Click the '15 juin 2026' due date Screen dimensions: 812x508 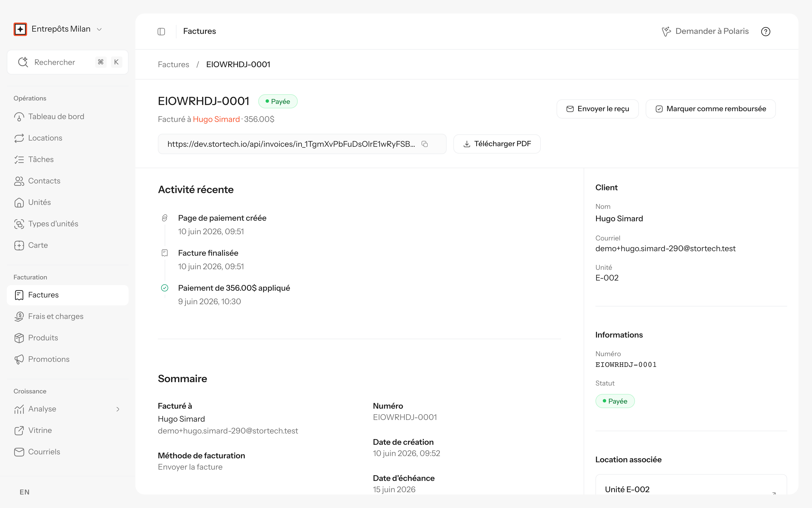[394, 490]
